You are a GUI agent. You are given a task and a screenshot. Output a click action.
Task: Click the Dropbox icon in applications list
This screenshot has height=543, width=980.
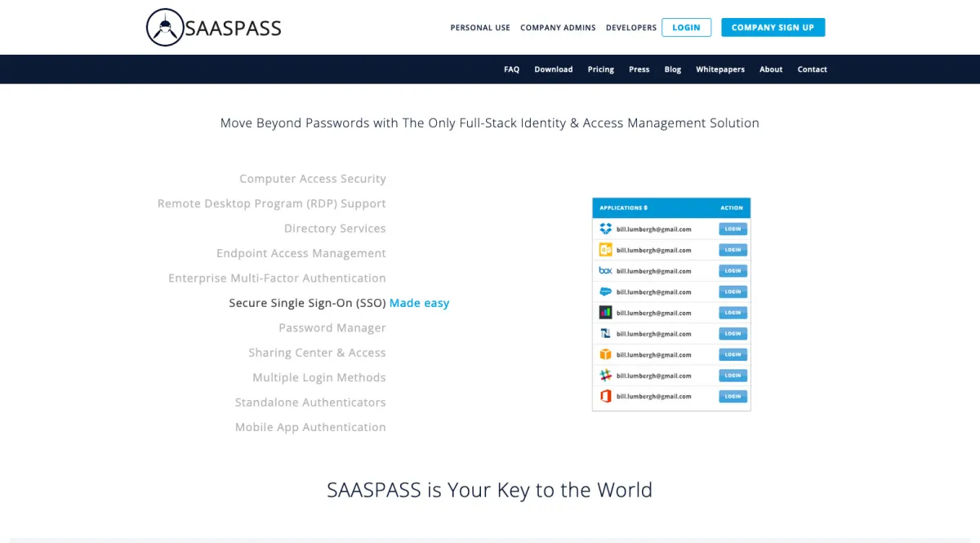coord(605,229)
